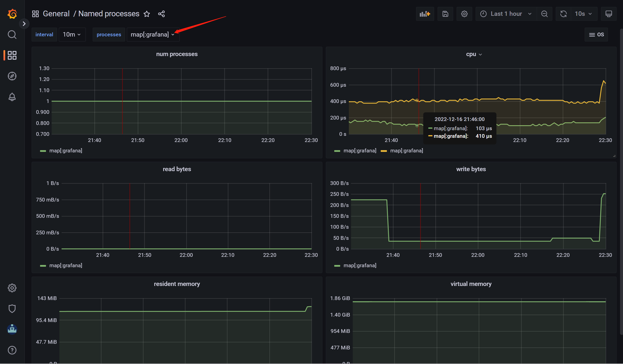
Task: Click the user avatar icon in sidebar
Action: coord(12,329)
